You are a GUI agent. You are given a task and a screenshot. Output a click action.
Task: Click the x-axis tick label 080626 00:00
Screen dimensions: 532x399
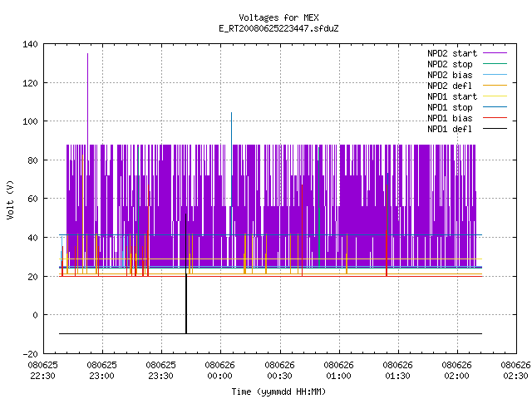pyautogui.click(x=219, y=371)
